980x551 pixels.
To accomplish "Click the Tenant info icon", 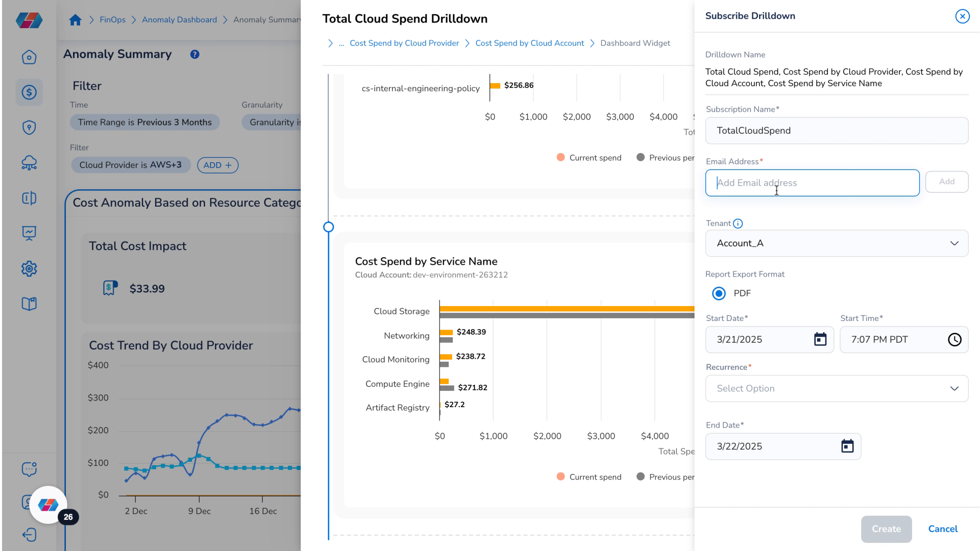I will (738, 223).
